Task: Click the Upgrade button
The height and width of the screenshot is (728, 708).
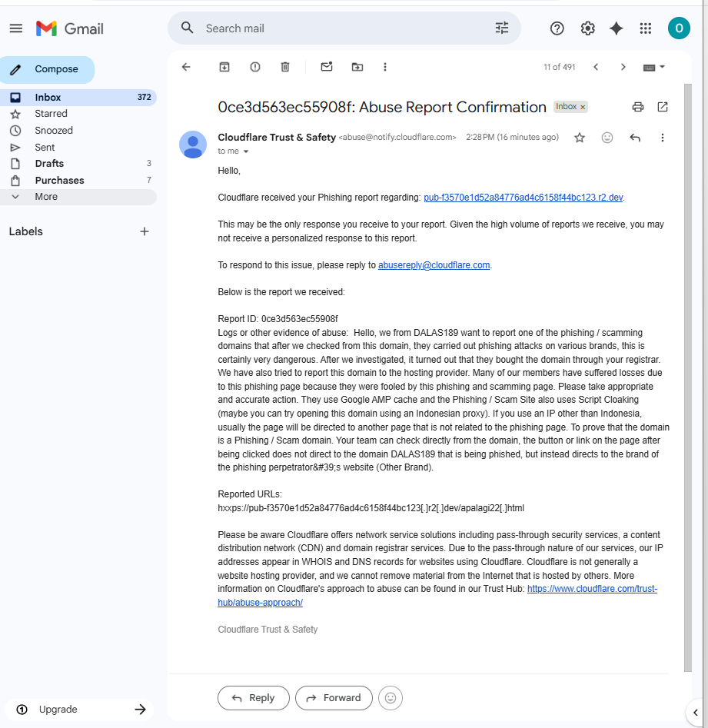Action: coord(79,709)
